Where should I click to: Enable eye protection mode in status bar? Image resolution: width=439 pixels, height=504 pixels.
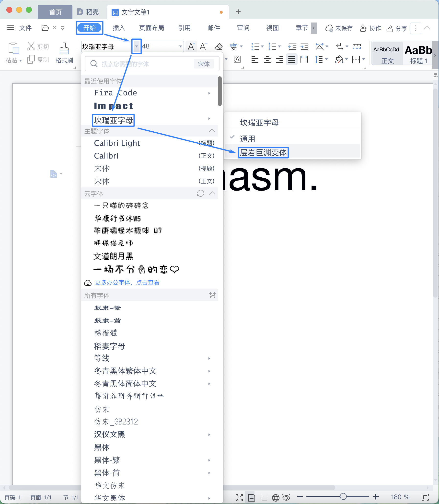click(x=287, y=497)
